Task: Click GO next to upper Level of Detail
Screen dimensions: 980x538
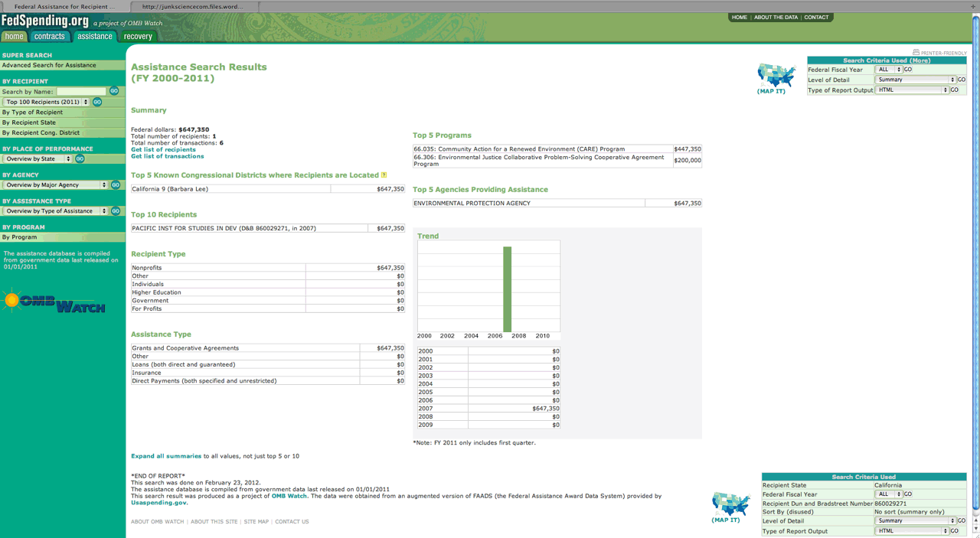Action: (x=962, y=80)
